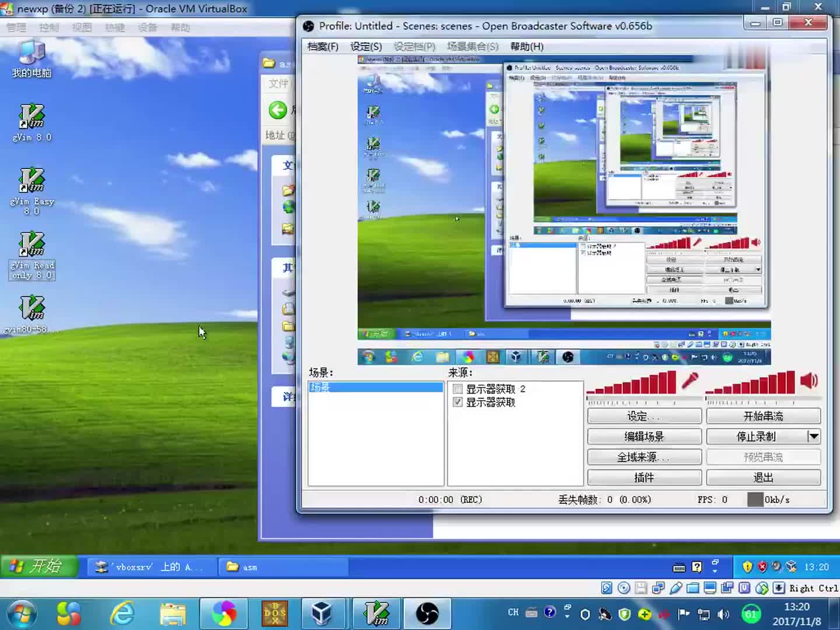Switch to 'vboxsrv' 上的 A... XP taskbar item
This screenshot has height=630, width=840.
tap(152, 566)
